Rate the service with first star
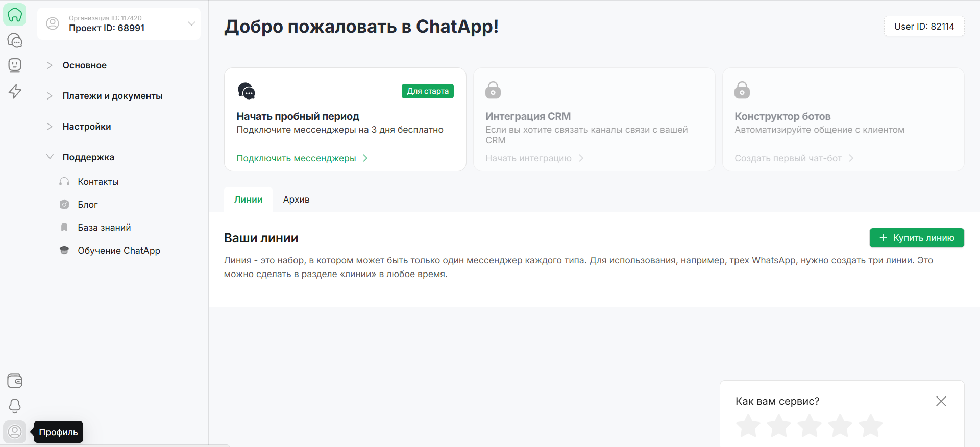This screenshot has width=980, height=447. click(x=749, y=426)
